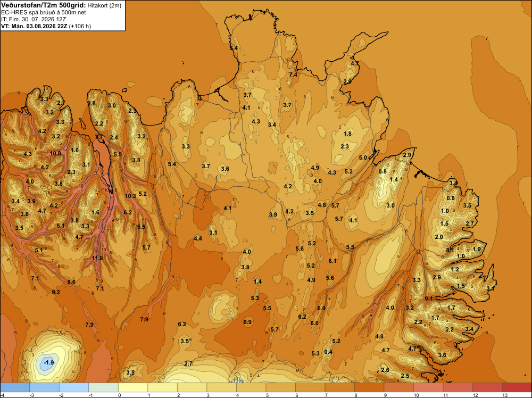Select the 0.4 temperature reading

(x=328, y=352)
